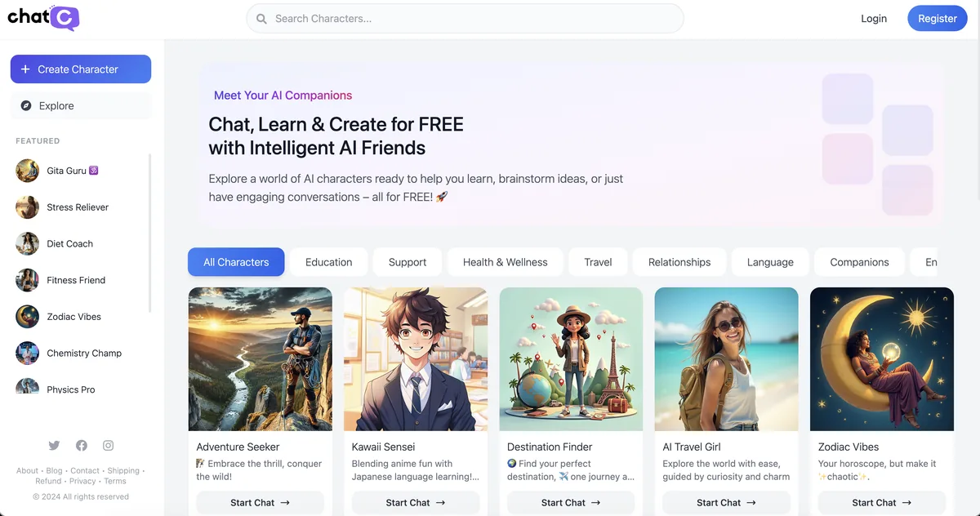Click the Kawaii Sensei card title
Screen dimensions: 980x516
pyautogui.click(x=383, y=447)
